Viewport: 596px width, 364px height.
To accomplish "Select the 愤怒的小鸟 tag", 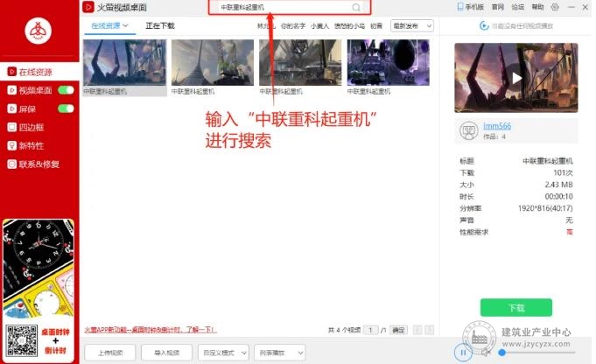I will [x=349, y=26].
